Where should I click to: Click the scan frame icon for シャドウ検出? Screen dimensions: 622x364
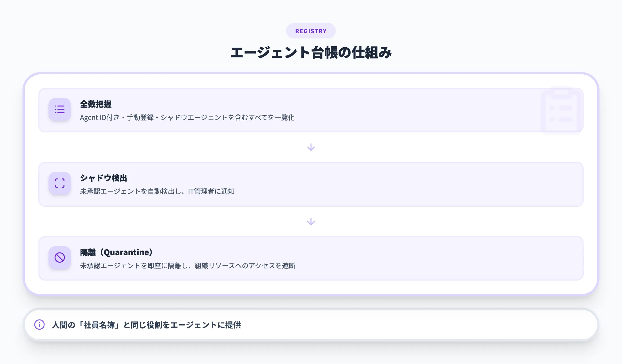tap(59, 184)
